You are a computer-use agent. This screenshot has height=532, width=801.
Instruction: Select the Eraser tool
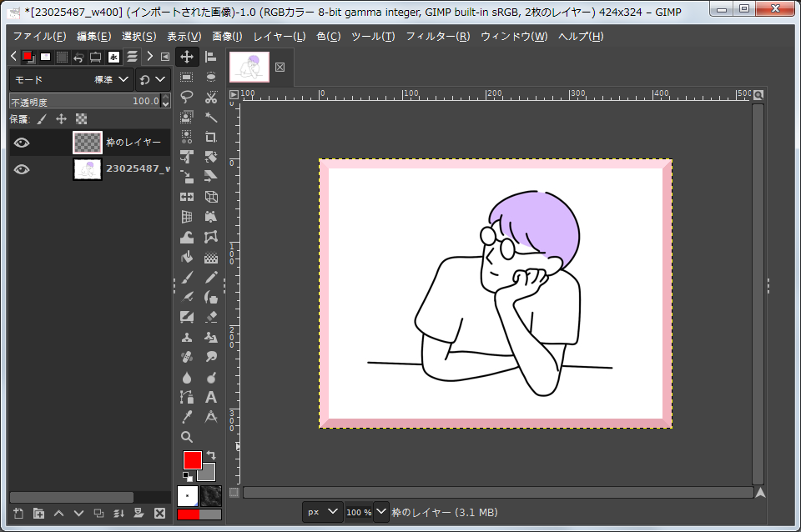click(x=210, y=317)
